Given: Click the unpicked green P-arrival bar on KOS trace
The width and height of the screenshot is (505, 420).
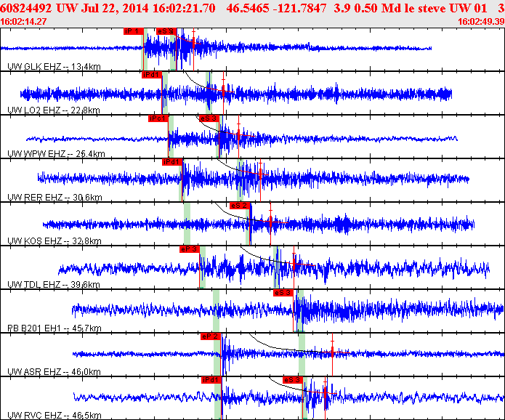Looking at the screenshot, I should (x=187, y=224).
